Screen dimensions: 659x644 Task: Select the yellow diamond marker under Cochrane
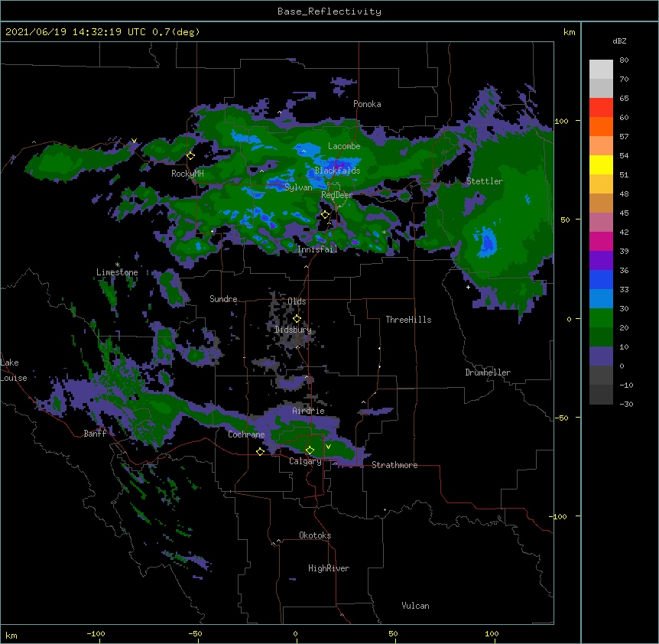[x=260, y=451]
